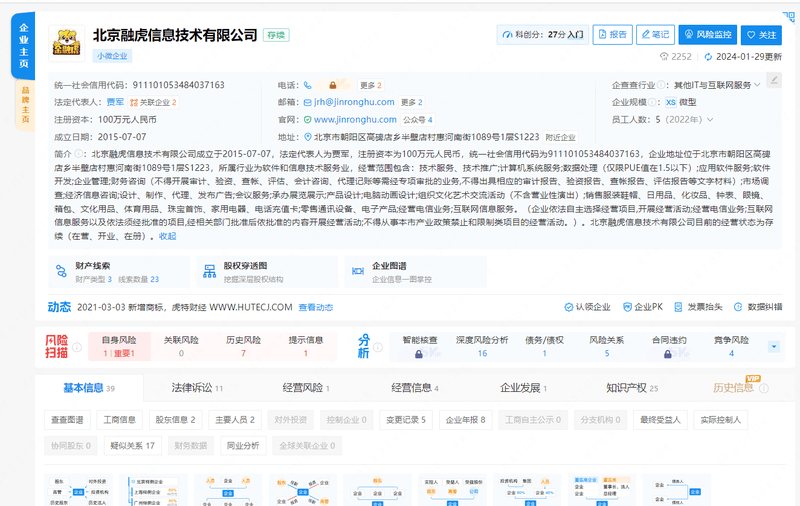The image size is (800, 506).
Task: Jump to 主要人员 2 section
Action: 235,420
